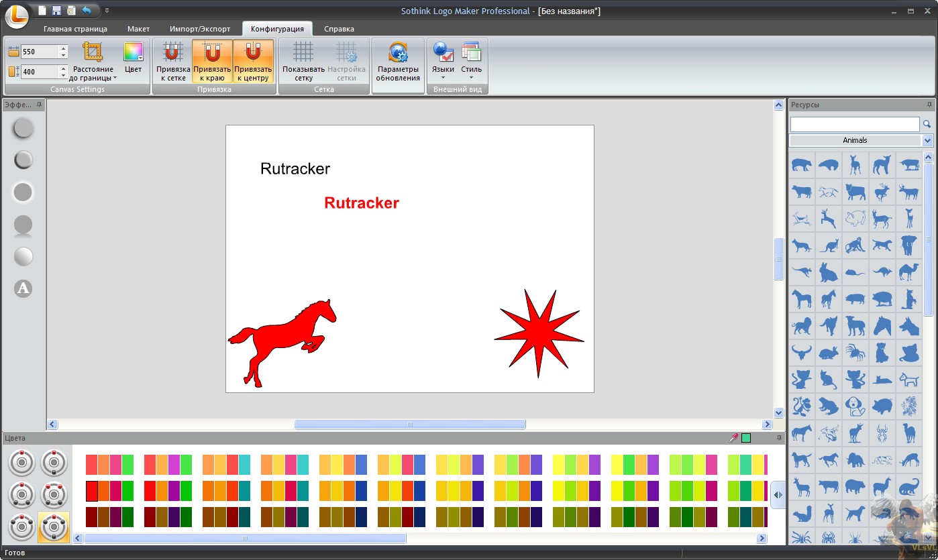
Task: Decrease canvas height 400 with down stepper
Action: [x=63, y=75]
